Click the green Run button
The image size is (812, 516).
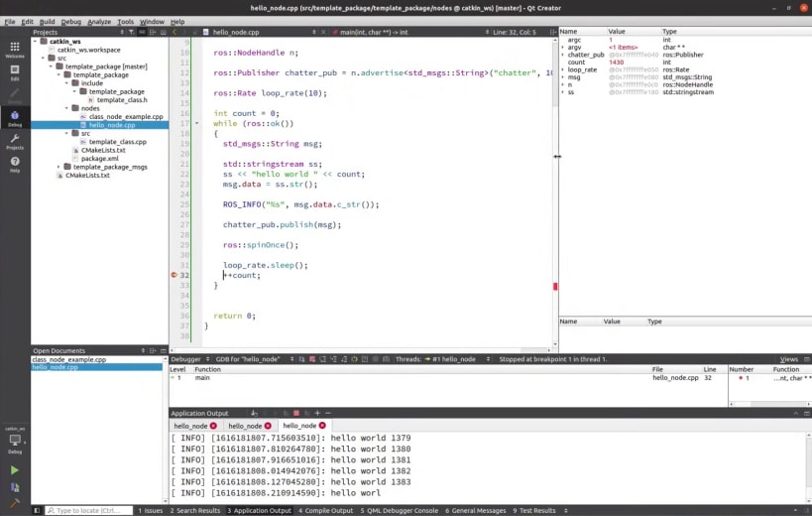(x=15, y=470)
